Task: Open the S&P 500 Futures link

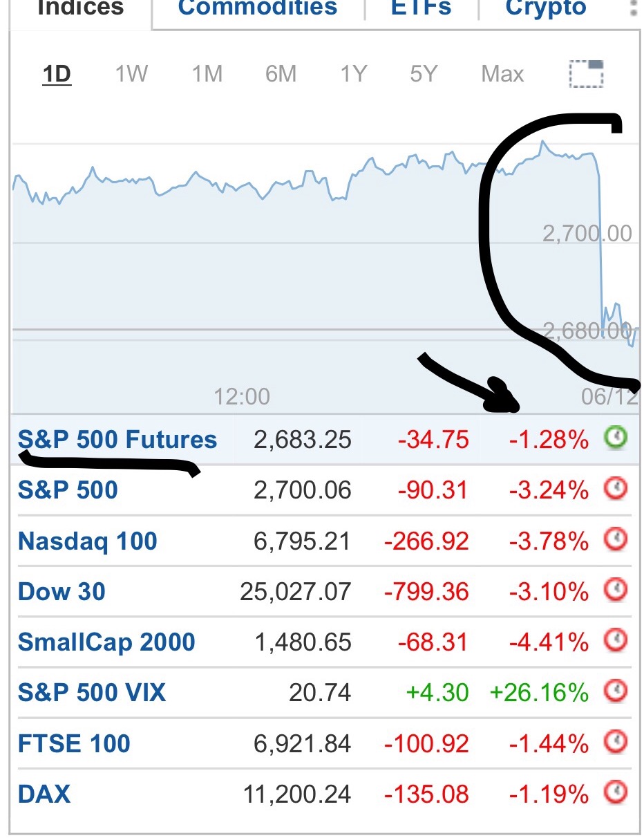Action: coord(117,440)
